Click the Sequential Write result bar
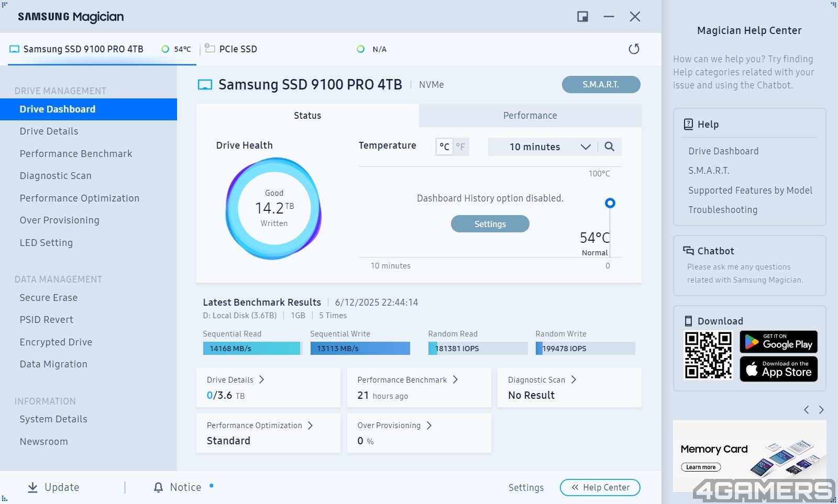 tap(360, 349)
